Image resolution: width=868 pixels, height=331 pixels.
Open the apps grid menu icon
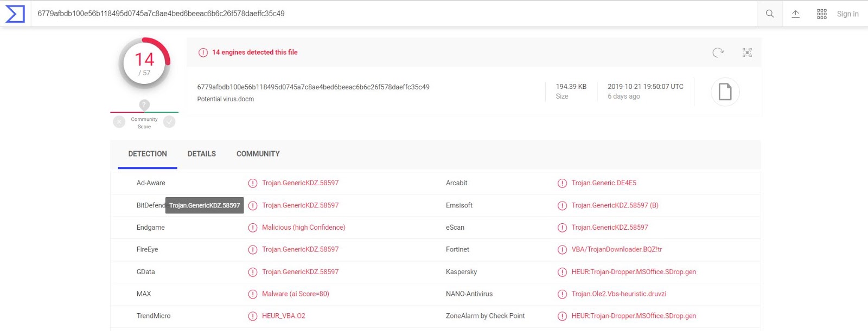(x=821, y=14)
